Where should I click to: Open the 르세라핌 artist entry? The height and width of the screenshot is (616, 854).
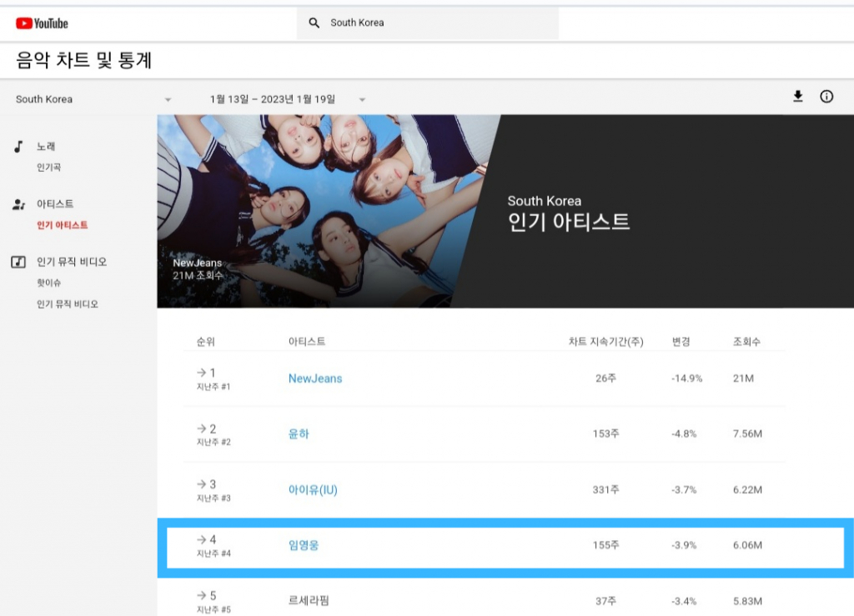click(309, 600)
